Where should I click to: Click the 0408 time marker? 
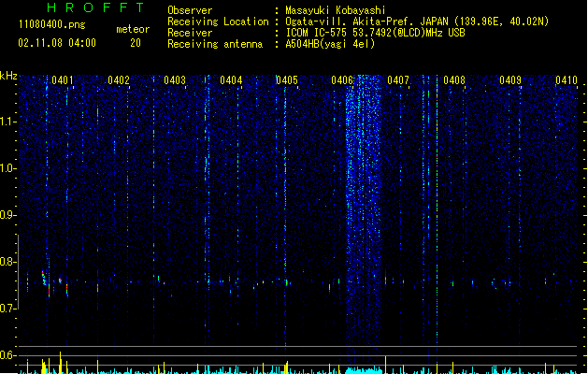point(454,80)
